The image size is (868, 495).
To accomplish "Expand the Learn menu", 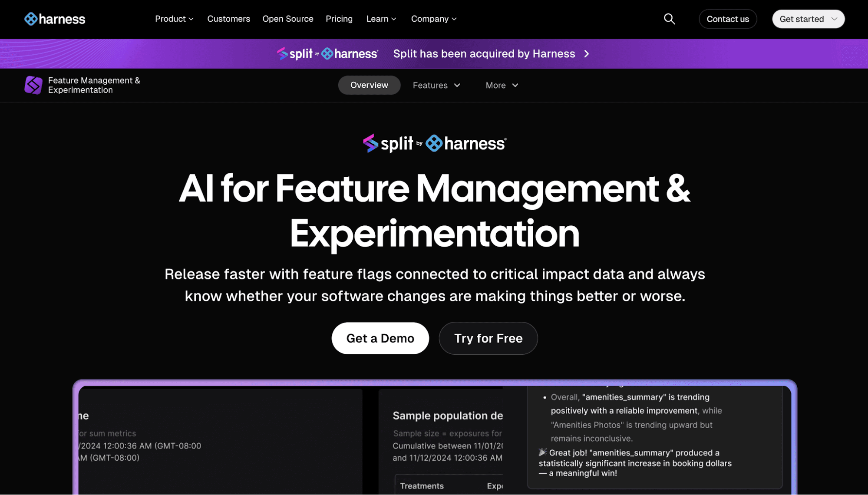I will tap(381, 19).
